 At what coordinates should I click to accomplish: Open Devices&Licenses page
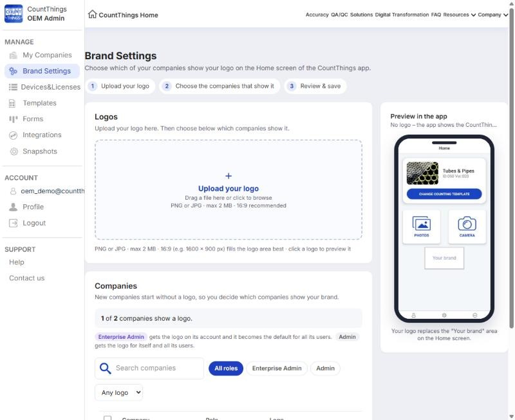coord(42,87)
